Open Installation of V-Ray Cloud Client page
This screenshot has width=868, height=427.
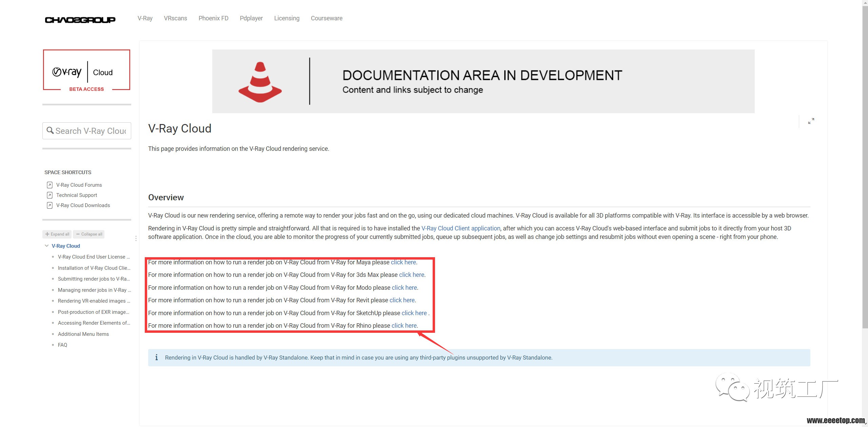pos(94,268)
